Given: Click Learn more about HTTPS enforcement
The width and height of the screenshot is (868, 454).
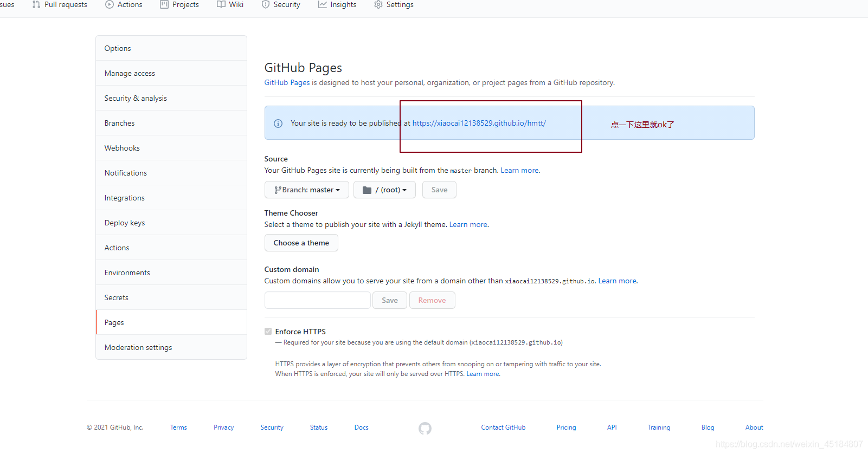Looking at the screenshot, I should [483, 374].
